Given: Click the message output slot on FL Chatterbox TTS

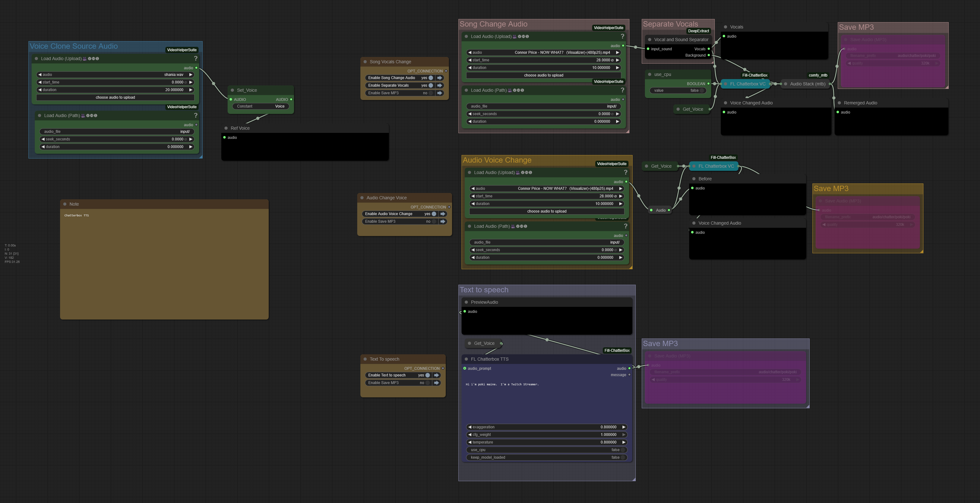Looking at the screenshot, I should (629, 375).
